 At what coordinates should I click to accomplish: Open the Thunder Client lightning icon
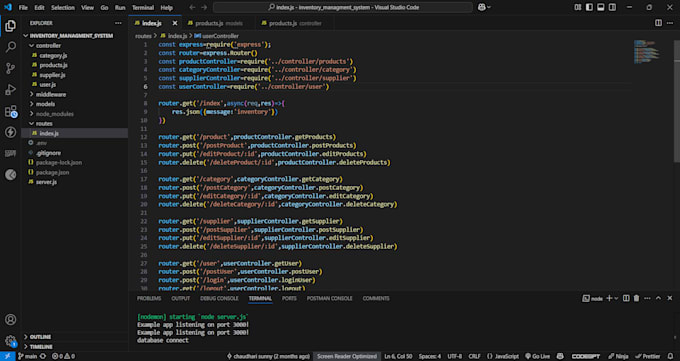pos(10,132)
